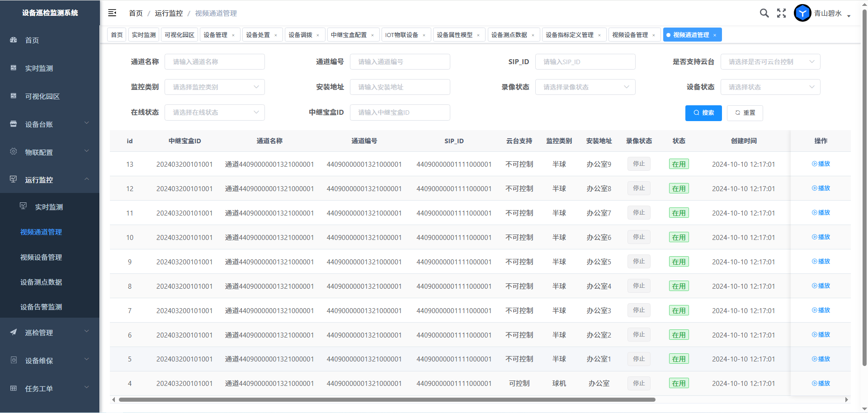Toggle fullscreen mode icon
Image resolution: width=868 pixels, height=413 pixels.
781,13
